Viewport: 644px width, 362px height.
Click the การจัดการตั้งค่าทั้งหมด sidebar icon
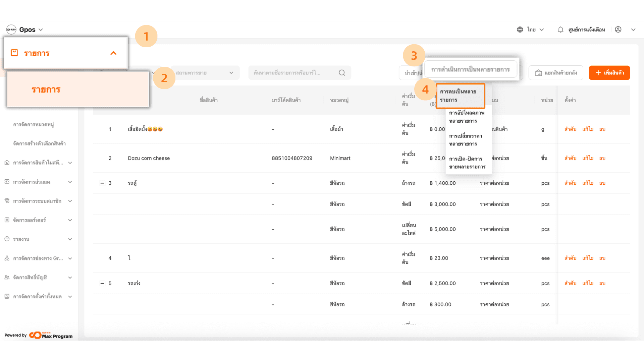(7, 296)
